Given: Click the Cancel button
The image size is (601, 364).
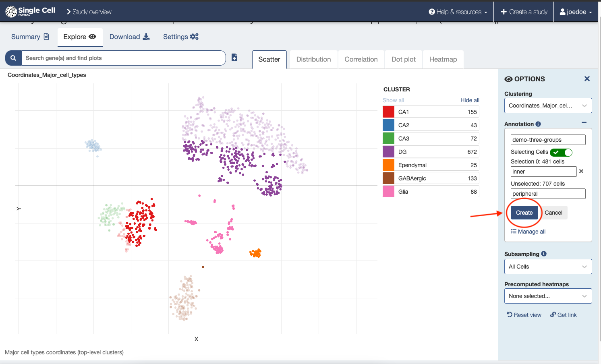Looking at the screenshot, I should tap(553, 213).
